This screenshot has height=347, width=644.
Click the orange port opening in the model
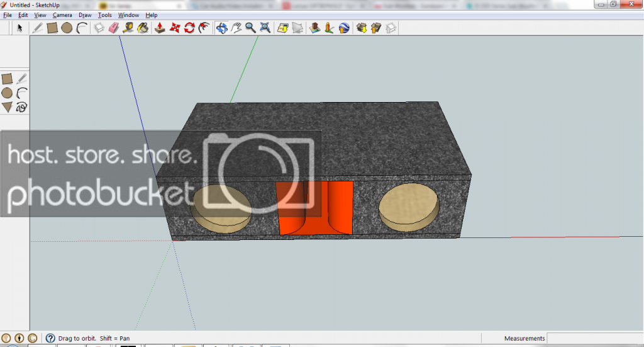(315, 208)
